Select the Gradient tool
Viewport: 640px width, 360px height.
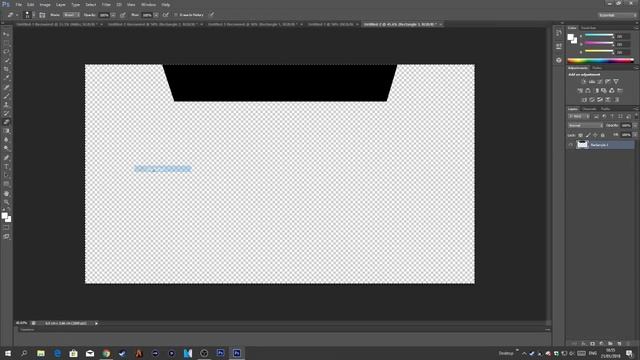(x=6, y=131)
